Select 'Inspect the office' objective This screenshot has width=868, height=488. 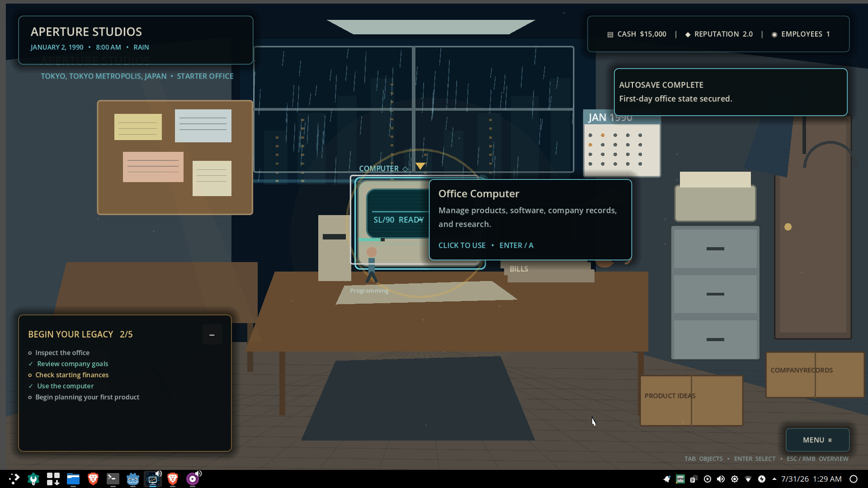pyautogui.click(x=62, y=353)
